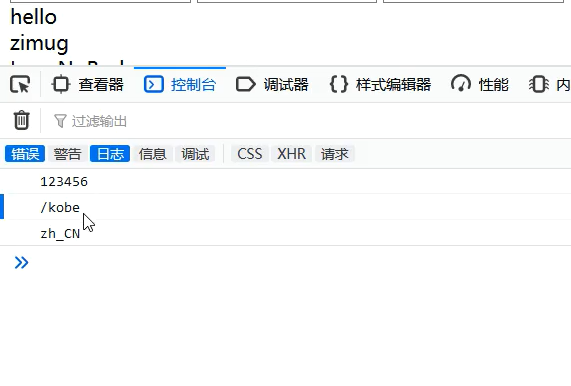Toggle the 请求 requests filter
The width and height of the screenshot is (571, 386).
(335, 154)
